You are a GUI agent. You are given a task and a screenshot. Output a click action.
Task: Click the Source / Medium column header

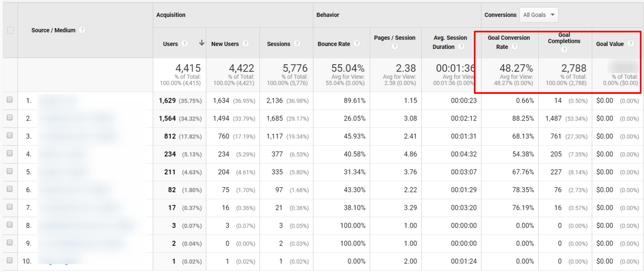53,30
